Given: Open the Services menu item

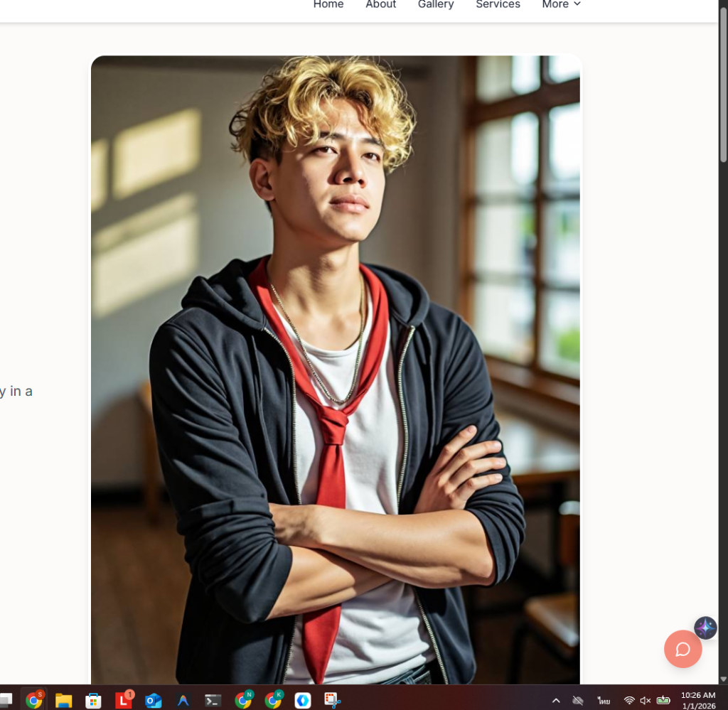Looking at the screenshot, I should 498,5.
